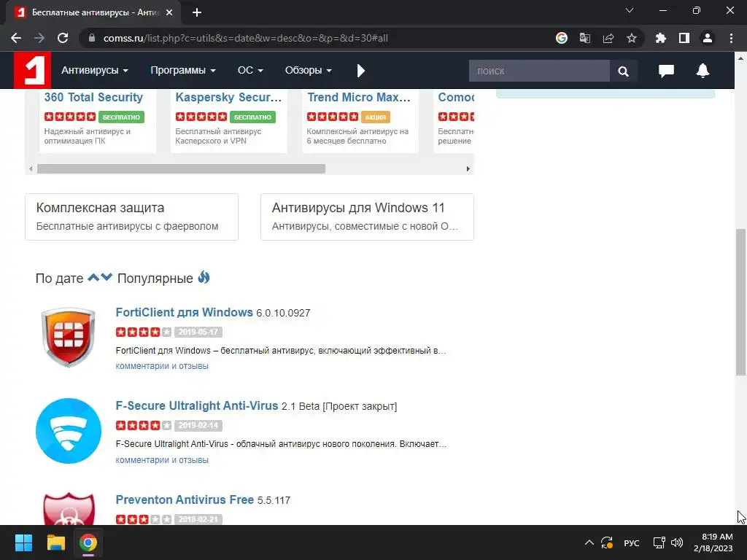
Task: Open the Chrome extensions puzzle icon
Action: [x=661, y=38]
